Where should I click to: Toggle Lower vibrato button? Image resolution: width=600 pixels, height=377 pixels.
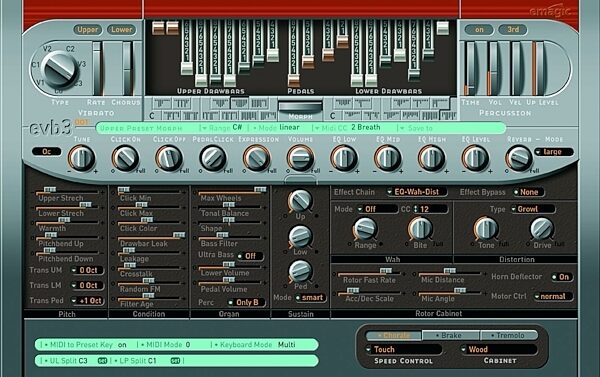tap(121, 29)
